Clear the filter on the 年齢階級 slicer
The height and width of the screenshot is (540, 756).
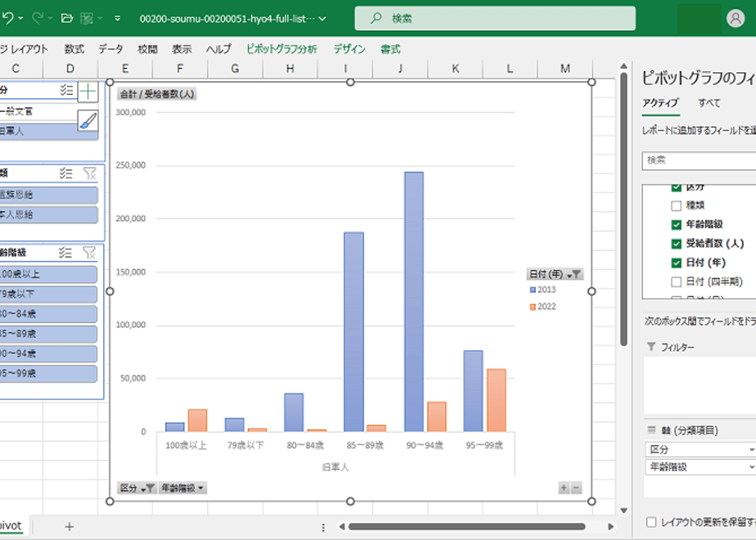[89, 252]
